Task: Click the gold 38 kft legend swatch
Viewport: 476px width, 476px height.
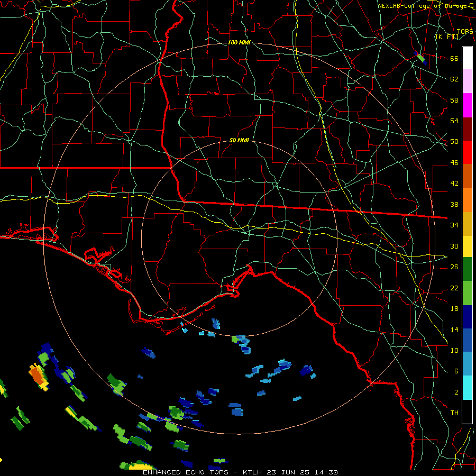Action: pyautogui.click(x=467, y=223)
